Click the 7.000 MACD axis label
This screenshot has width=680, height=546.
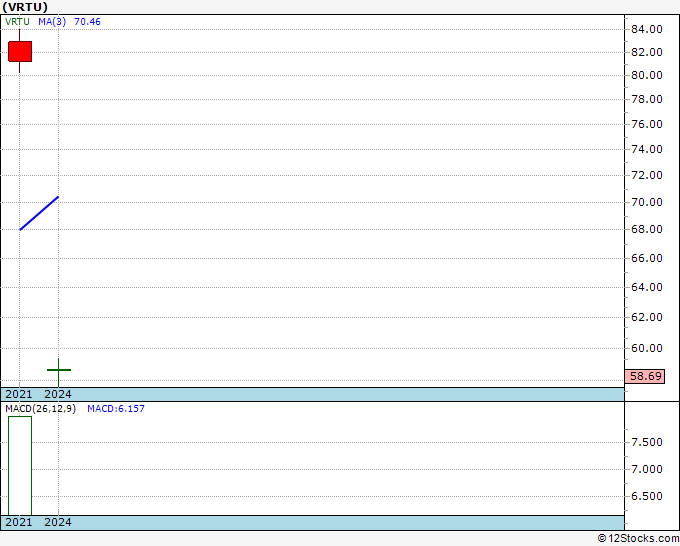tap(647, 469)
